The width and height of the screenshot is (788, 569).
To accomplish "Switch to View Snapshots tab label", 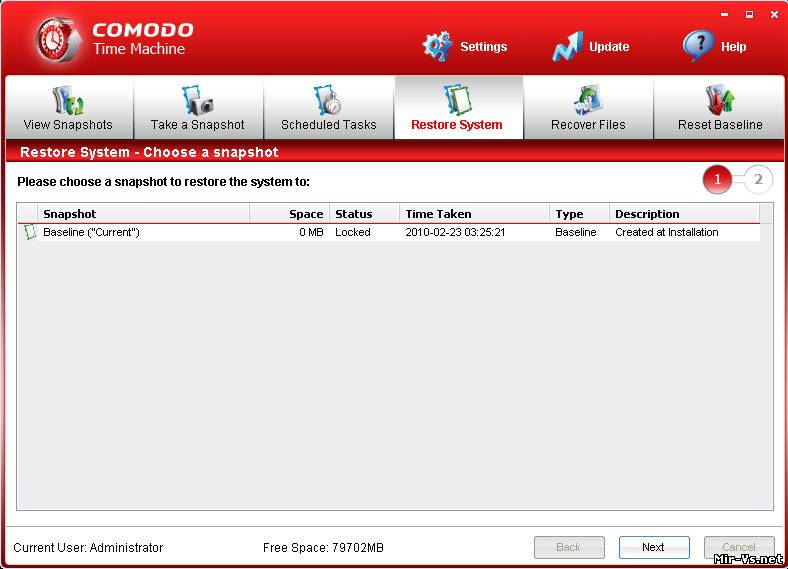I will coord(68,125).
